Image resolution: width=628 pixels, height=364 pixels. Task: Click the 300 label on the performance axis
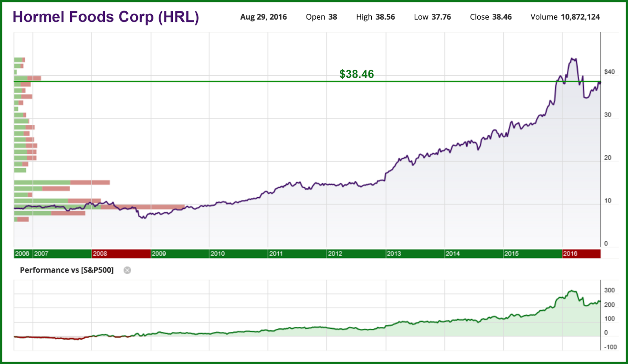point(610,290)
